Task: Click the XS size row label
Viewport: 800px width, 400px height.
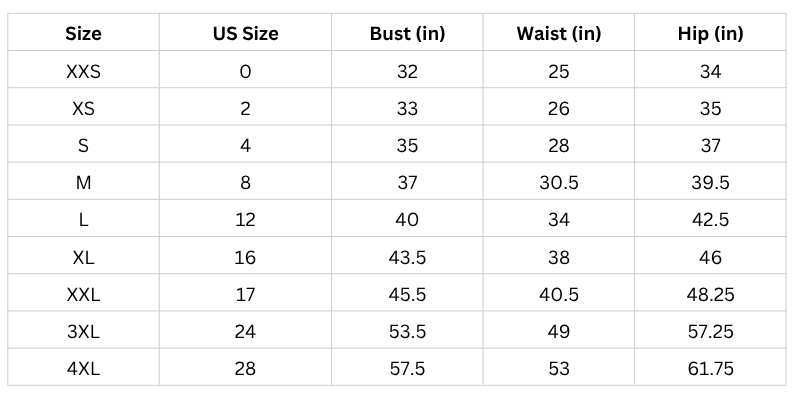Action: pos(84,109)
